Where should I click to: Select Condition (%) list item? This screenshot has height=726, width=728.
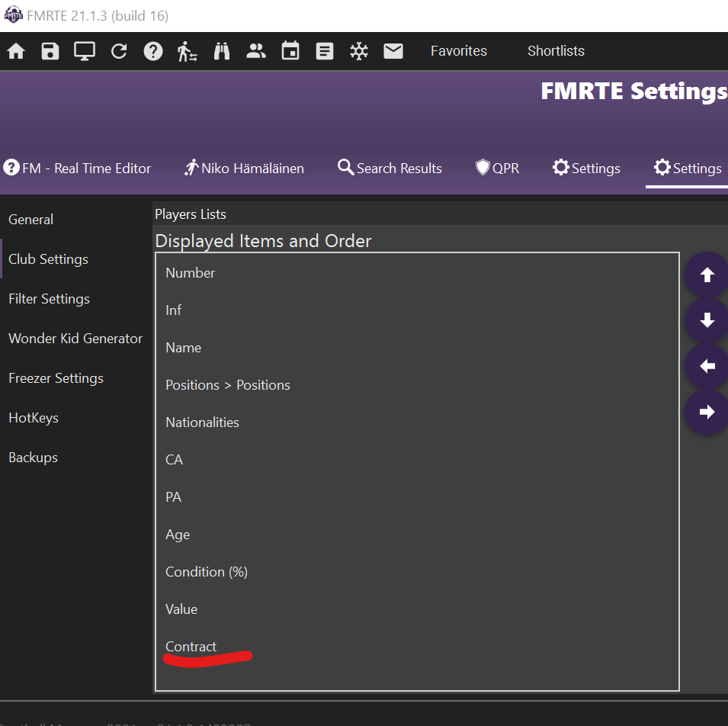pos(418,572)
